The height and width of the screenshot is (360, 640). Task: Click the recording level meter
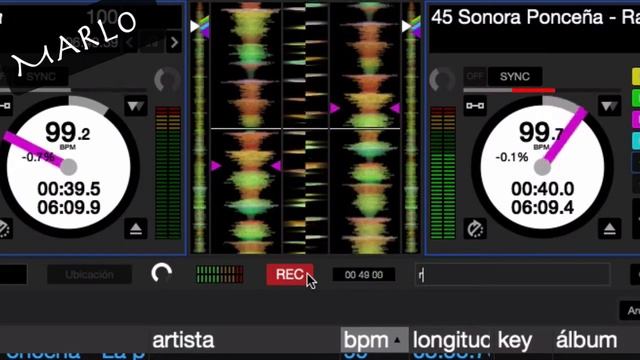tap(220, 274)
